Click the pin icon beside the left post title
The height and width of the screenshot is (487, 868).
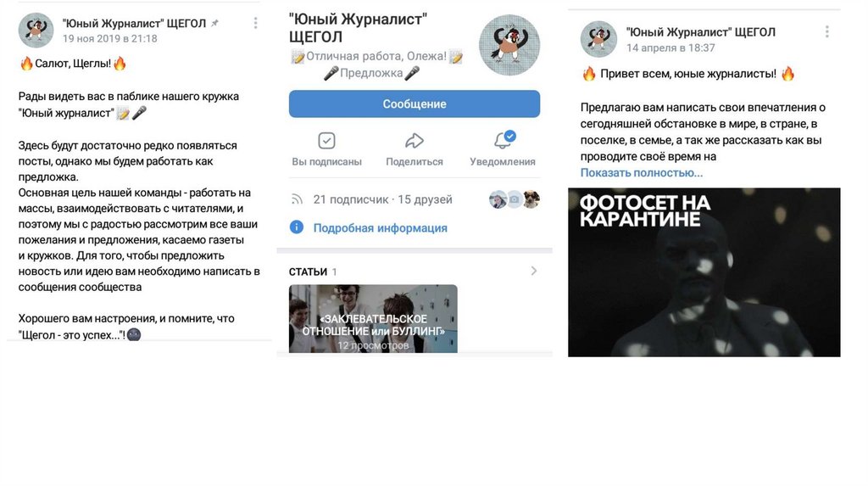click(x=214, y=23)
